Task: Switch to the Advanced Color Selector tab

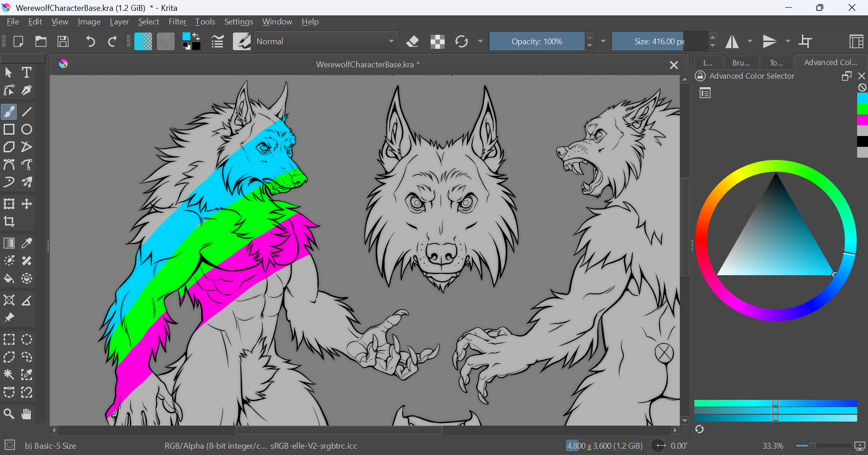Action: [x=830, y=62]
